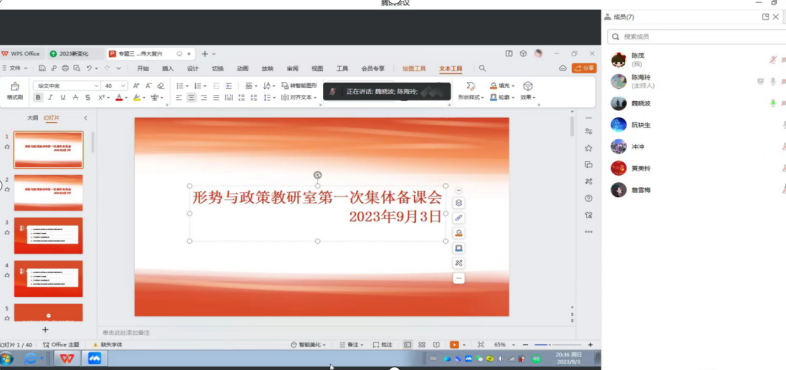The width and height of the screenshot is (786, 370).
Task: Open the font size 40 dropdown
Action: pyautogui.click(x=114, y=86)
